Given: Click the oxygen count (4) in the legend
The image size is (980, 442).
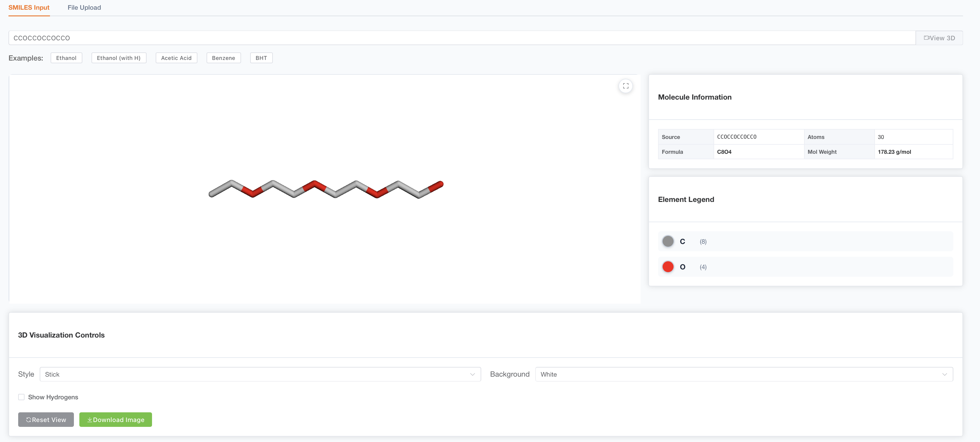Looking at the screenshot, I should point(703,267).
